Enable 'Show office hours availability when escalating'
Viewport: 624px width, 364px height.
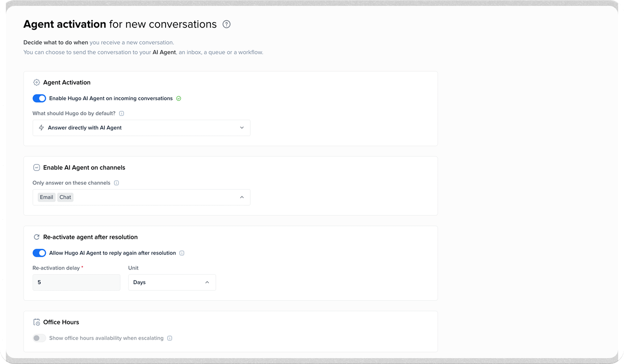point(39,338)
